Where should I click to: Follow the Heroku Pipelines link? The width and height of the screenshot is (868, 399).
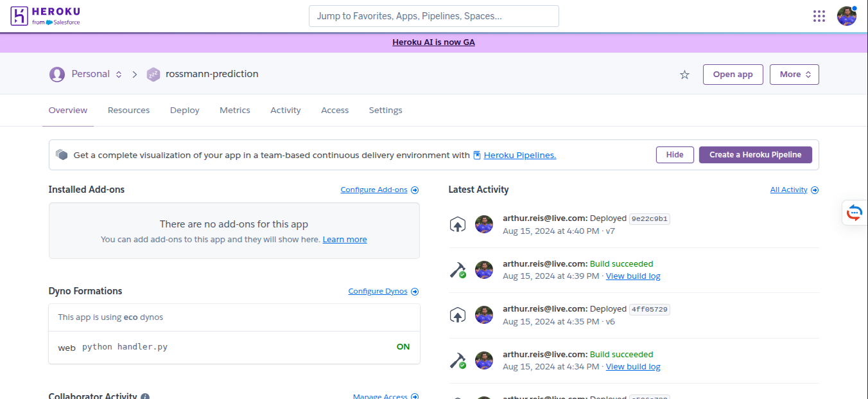[520, 155]
